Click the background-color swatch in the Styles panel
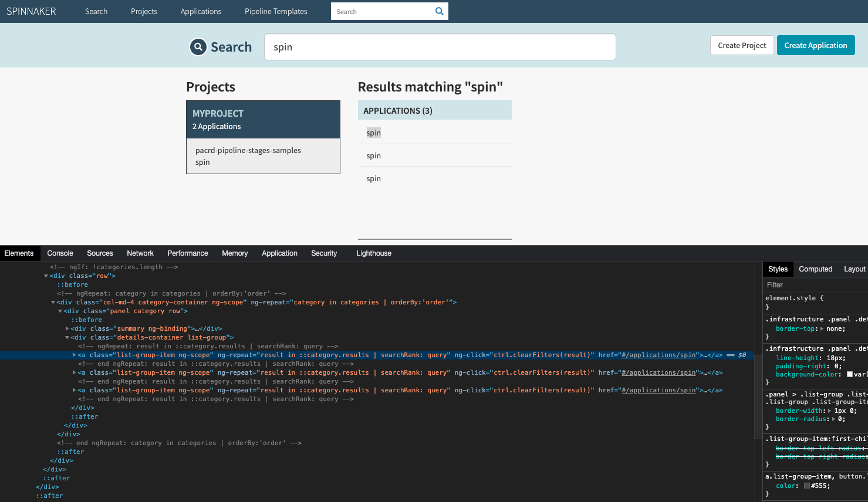 click(849, 374)
